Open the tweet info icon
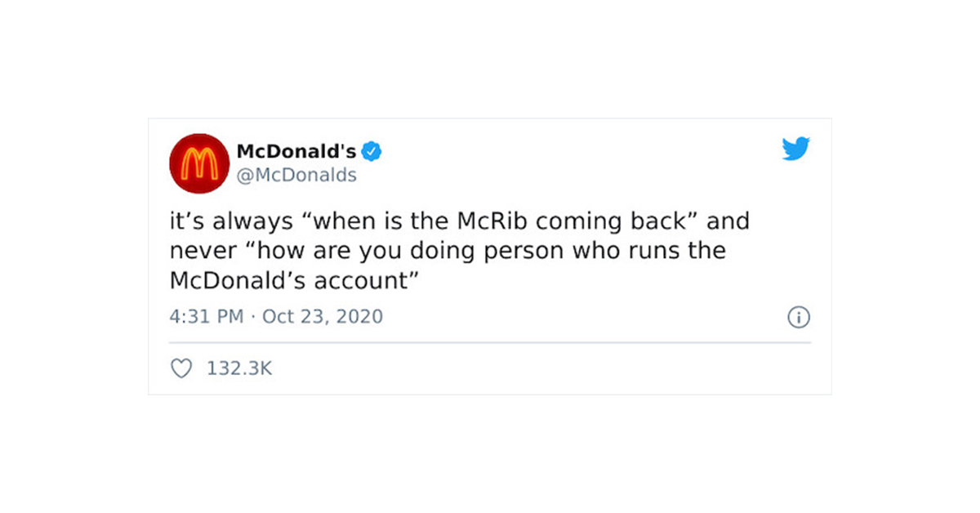 click(x=798, y=317)
